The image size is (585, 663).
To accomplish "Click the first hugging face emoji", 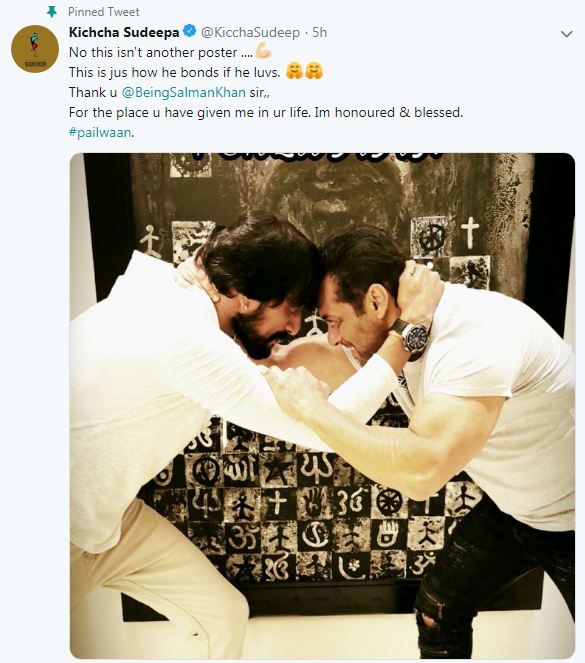I will pyautogui.click(x=294, y=71).
